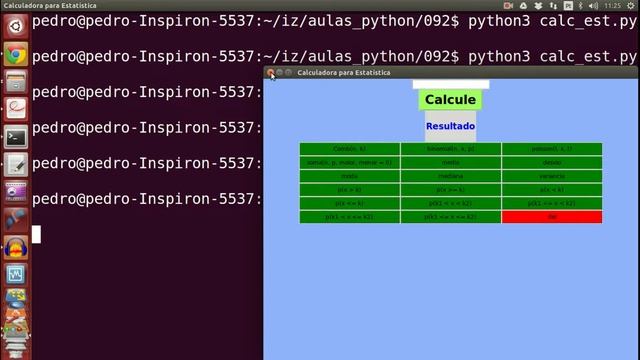
Task: Click the poisson function button
Action: point(552,149)
